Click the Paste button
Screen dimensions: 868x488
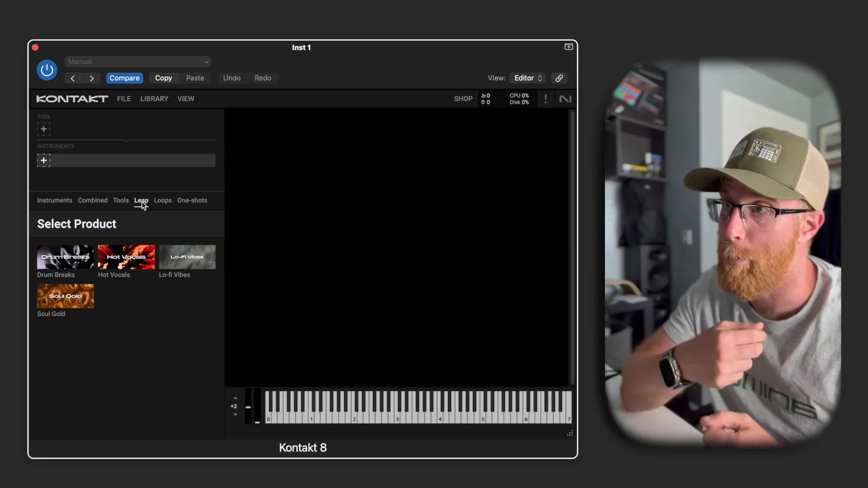click(x=195, y=78)
